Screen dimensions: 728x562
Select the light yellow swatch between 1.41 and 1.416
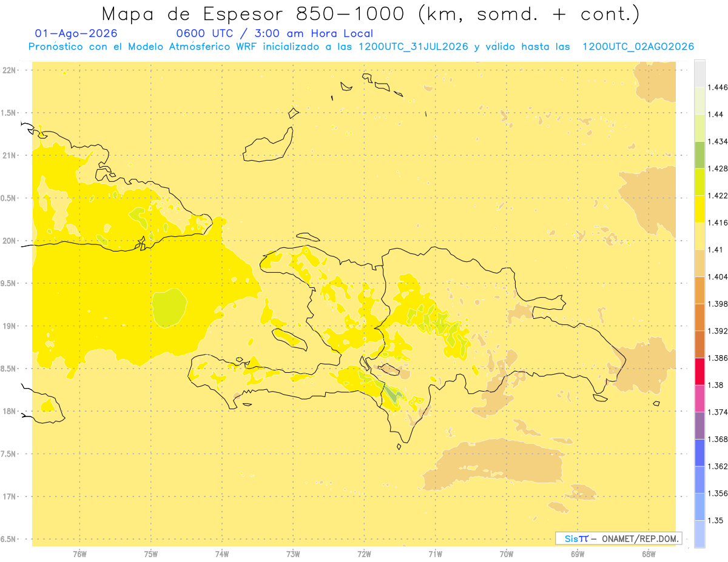point(699,236)
